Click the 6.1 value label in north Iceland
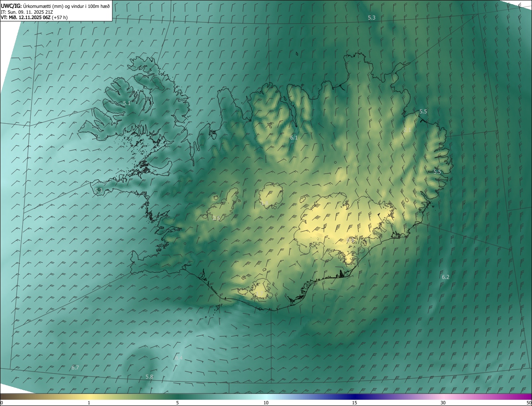Screen dimensions: 532x406 pyautogui.click(x=293, y=137)
